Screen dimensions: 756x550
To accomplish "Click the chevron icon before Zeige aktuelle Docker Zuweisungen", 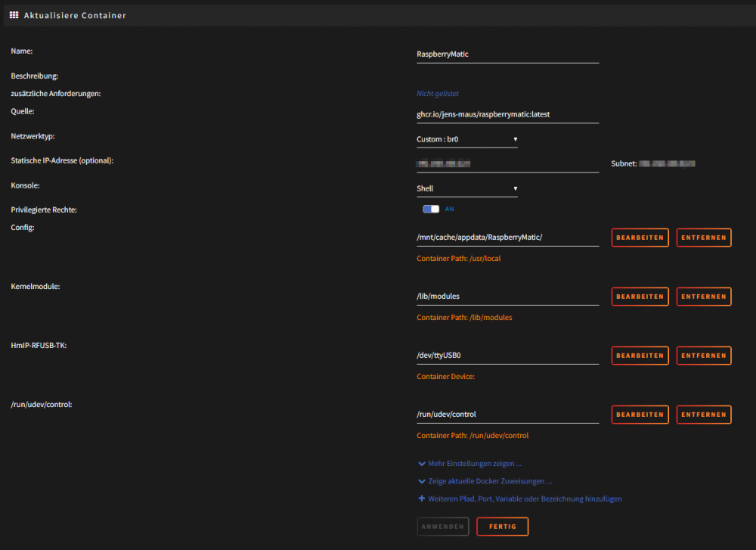I will click(x=421, y=481).
